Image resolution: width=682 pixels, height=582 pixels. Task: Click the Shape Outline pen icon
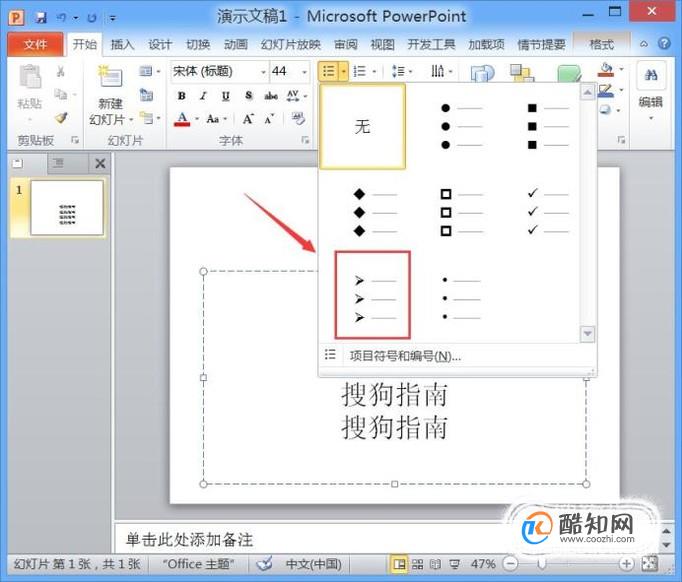[606, 90]
